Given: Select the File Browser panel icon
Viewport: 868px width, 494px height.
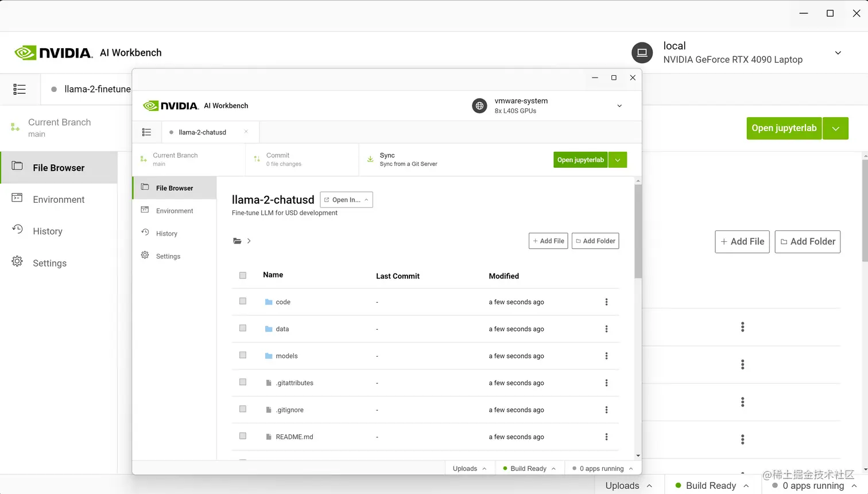Looking at the screenshot, I should (145, 187).
